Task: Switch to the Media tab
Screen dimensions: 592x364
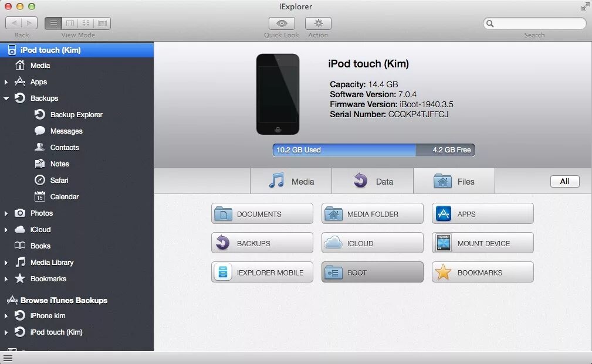Action: point(291,181)
